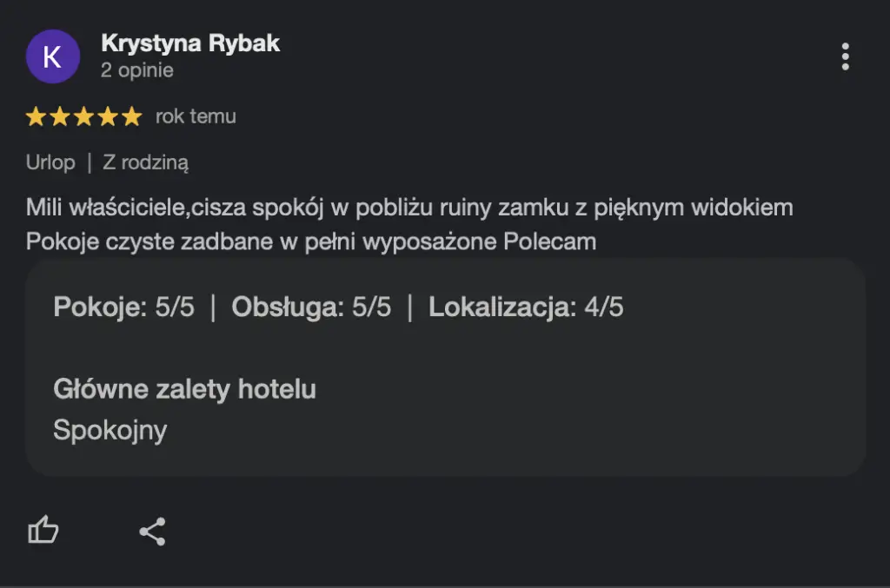Click the review line starting "Mili właściciele"
This screenshot has height=588, width=890.
coord(409,208)
